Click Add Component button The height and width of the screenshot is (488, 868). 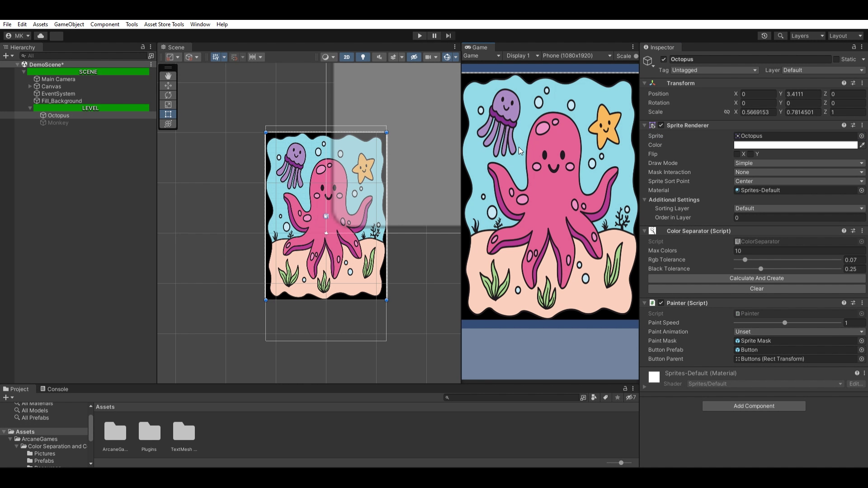[x=754, y=406]
